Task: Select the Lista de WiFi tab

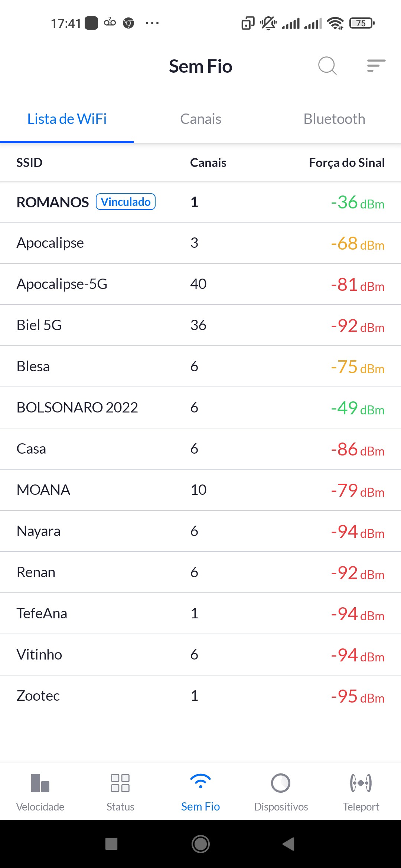Action: click(67, 119)
